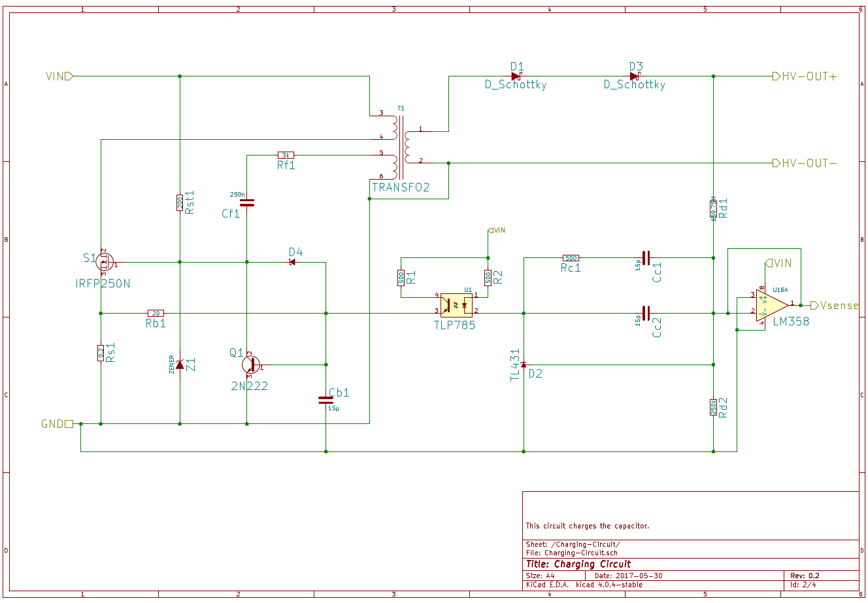The width and height of the screenshot is (868, 603).
Task: Click the T1 transformer symbol
Action: (x=400, y=148)
